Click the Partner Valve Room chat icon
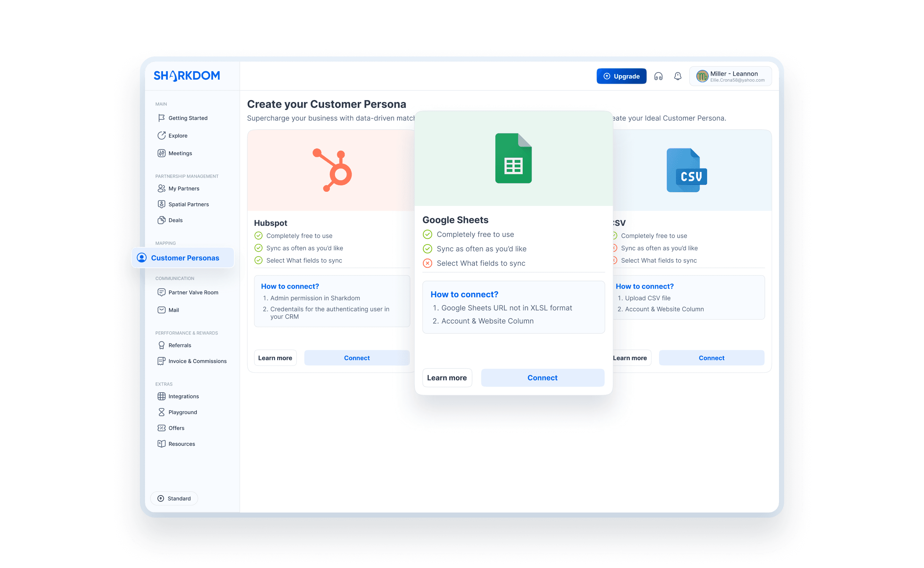Screen dimensions: 924x568 tap(162, 292)
